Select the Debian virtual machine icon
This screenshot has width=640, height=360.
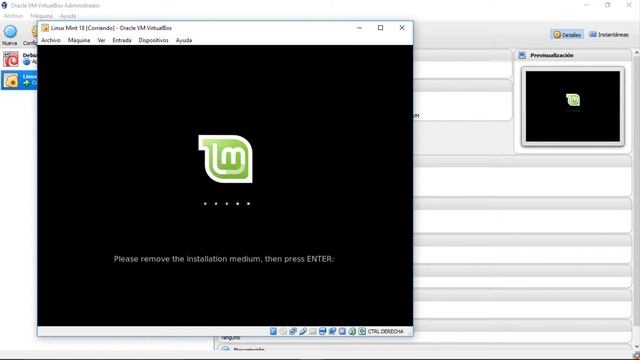point(11,59)
